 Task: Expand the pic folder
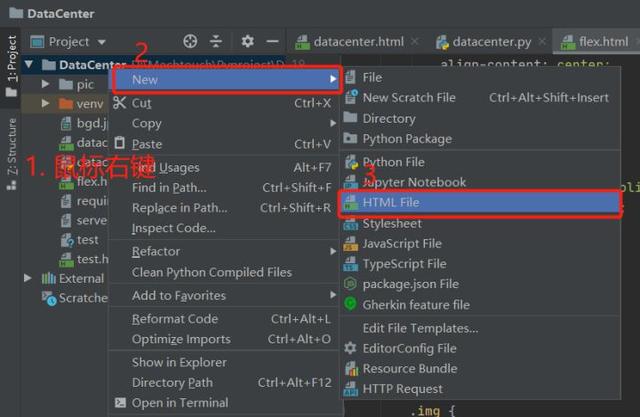point(45,84)
